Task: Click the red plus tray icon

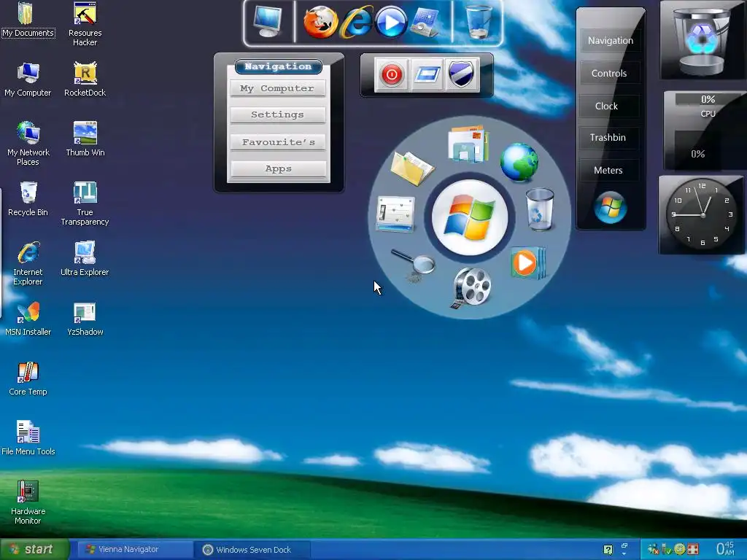Action: click(x=693, y=550)
